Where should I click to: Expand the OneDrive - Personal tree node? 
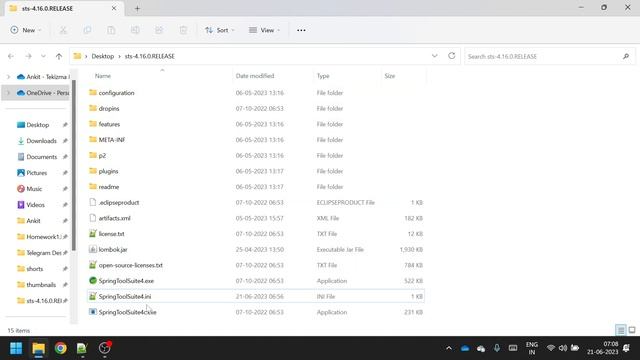(8, 93)
